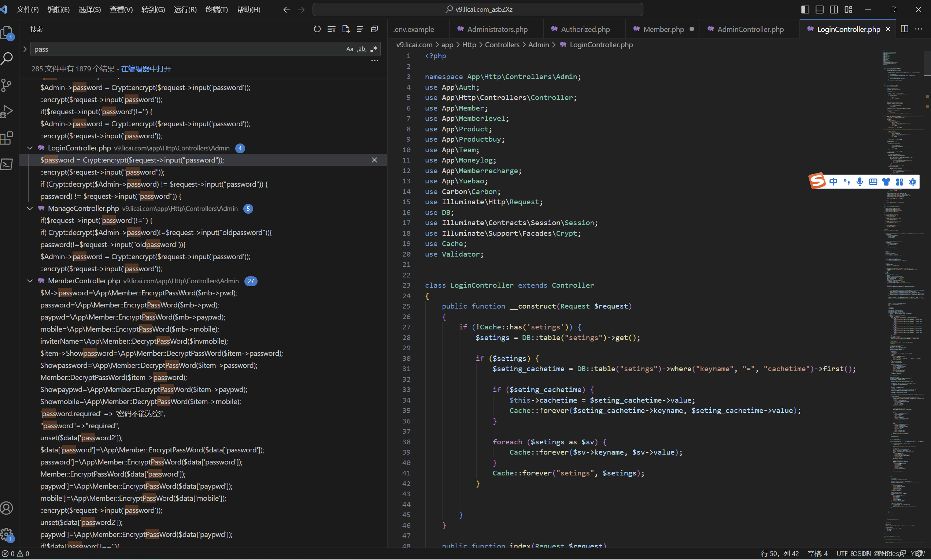The height and width of the screenshot is (560, 931).
Task: Toggle Match Whole Word option
Action: point(362,49)
